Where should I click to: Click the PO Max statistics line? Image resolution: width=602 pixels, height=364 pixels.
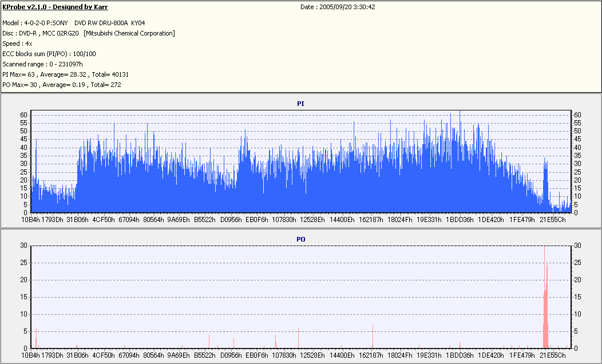point(62,85)
